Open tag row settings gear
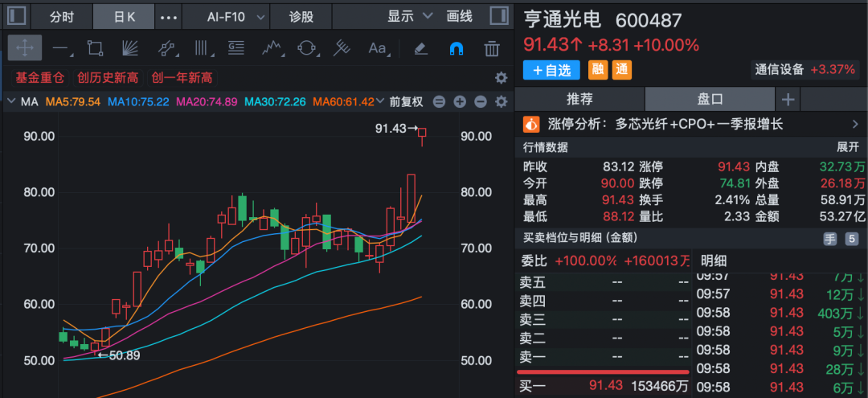868x398 pixels. pos(501,78)
